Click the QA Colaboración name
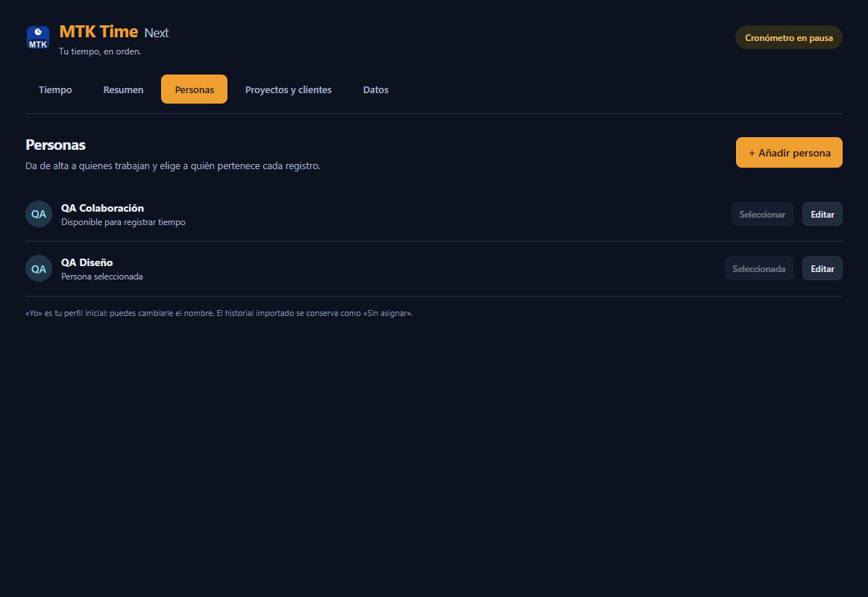The height and width of the screenshot is (597, 868). click(x=102, y=208)
